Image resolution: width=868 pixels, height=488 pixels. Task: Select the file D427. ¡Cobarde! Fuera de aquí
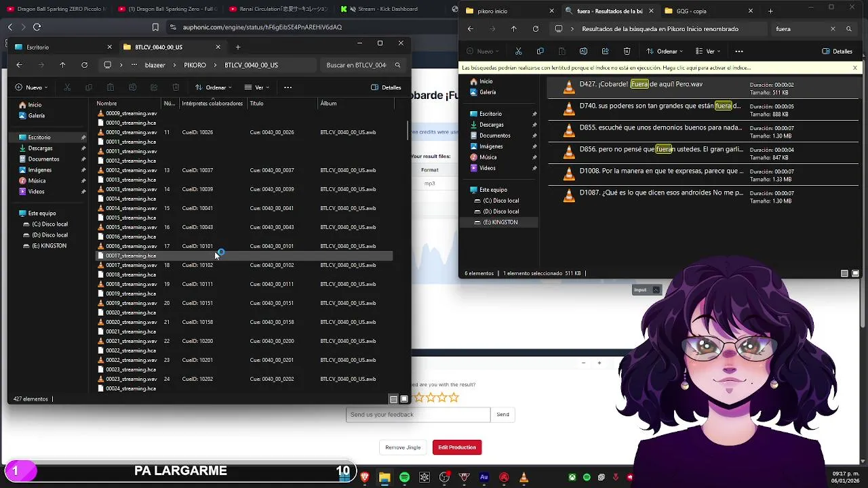click(704, 88)
